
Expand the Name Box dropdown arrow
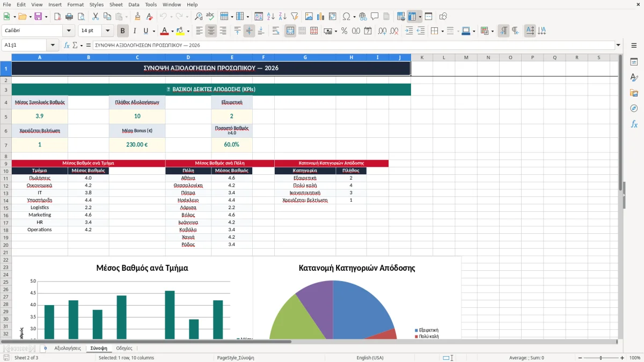(53, 45)
